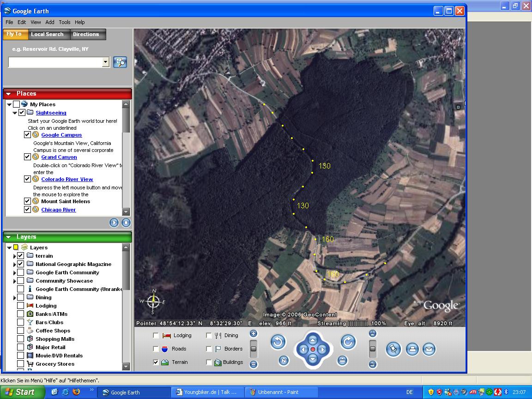This screenshot has height=399, width=532.
Task: Click the tilt slider handle
Action: (373, 349)
